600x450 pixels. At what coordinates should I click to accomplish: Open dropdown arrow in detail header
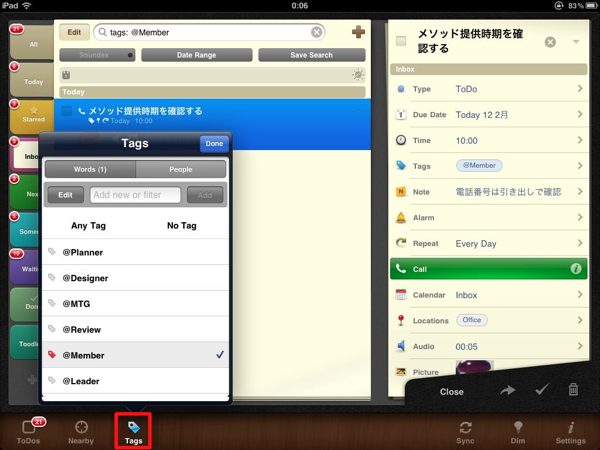[x=576, y=42]
